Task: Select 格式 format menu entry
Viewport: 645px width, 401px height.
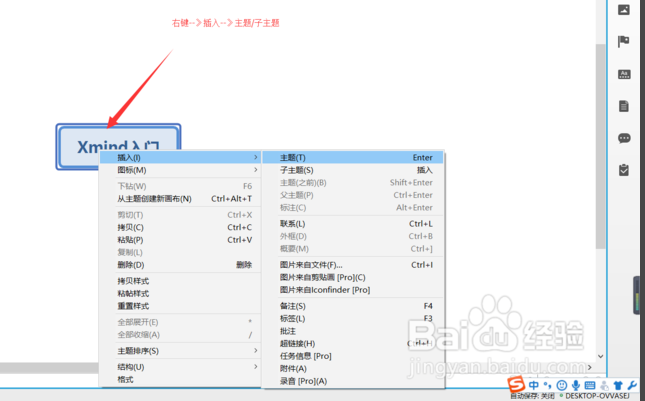Action: (180, 379)
